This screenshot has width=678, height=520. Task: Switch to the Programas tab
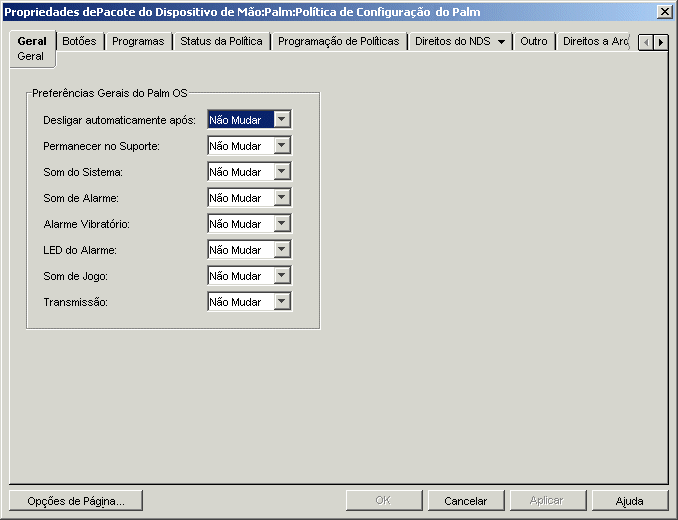click(x=138, y=41)
